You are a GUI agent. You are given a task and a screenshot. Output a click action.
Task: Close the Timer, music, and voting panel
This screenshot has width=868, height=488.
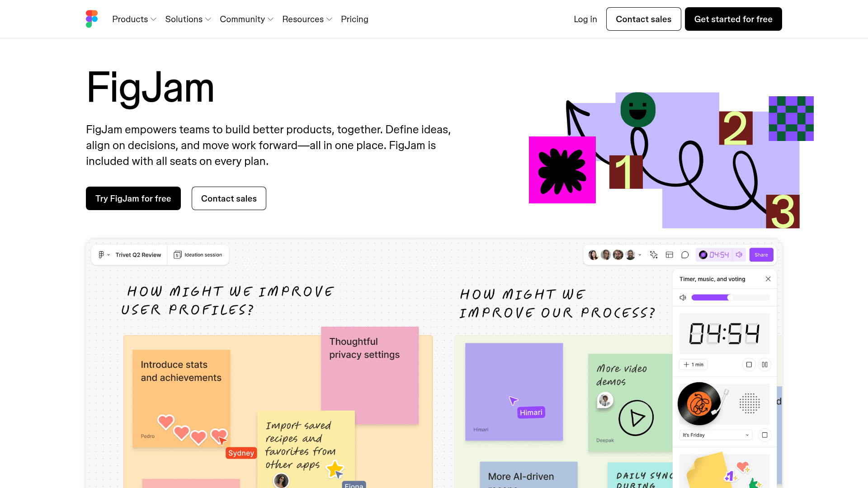pos(768,279)
